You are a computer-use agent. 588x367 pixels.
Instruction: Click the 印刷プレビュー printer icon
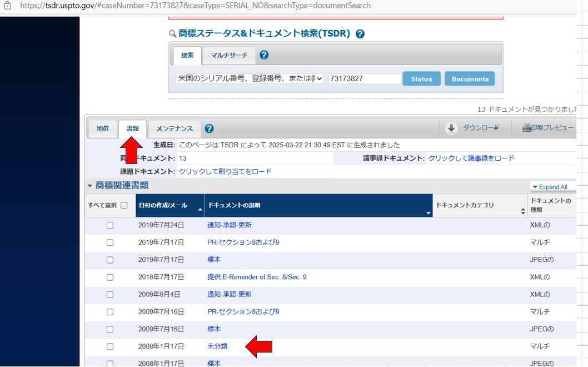click(527, 128)
